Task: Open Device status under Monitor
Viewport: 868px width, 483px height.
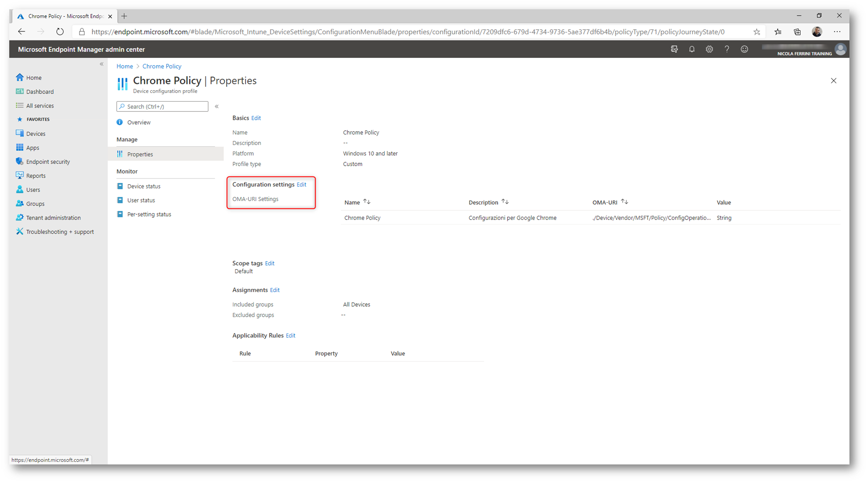Action: (x=144, y=186)
